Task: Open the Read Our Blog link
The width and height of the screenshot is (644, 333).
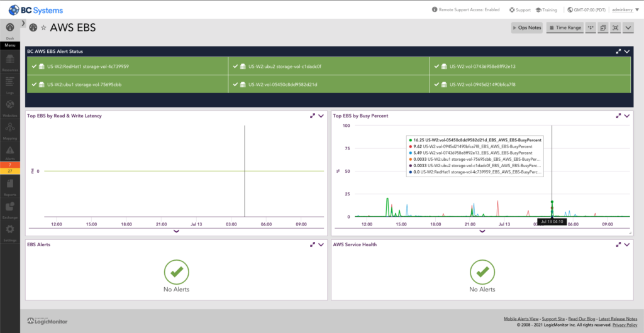Action: [x=582, y=319]
